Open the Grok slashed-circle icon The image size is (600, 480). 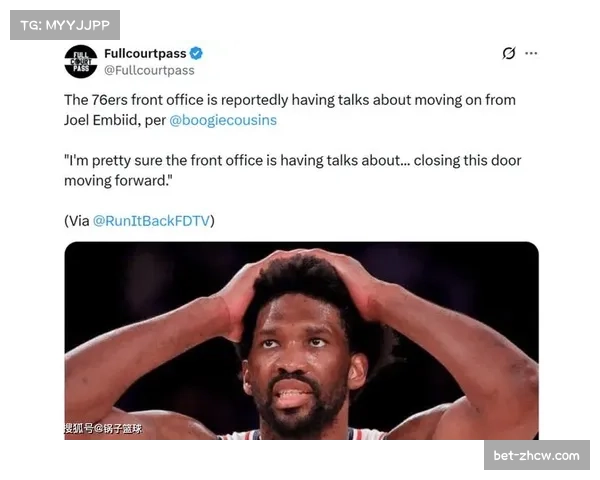point(509,53)
